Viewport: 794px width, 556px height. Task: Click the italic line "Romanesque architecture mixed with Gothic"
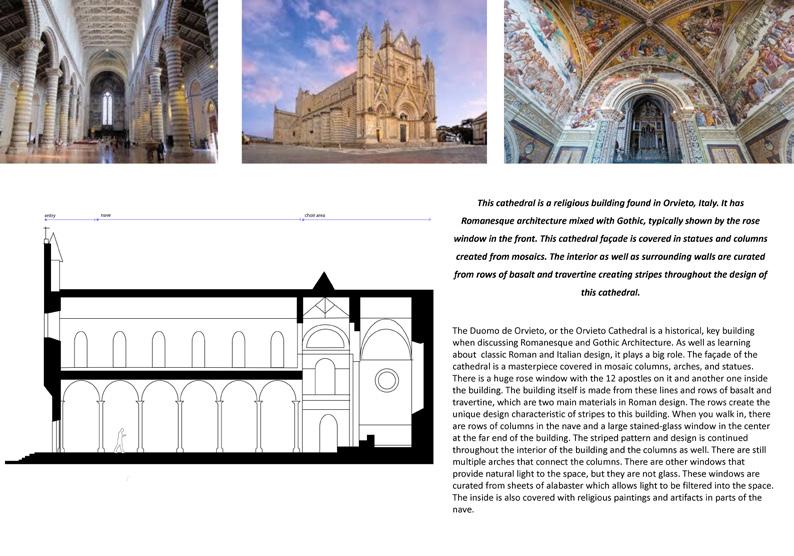click(x=610, y=221)
